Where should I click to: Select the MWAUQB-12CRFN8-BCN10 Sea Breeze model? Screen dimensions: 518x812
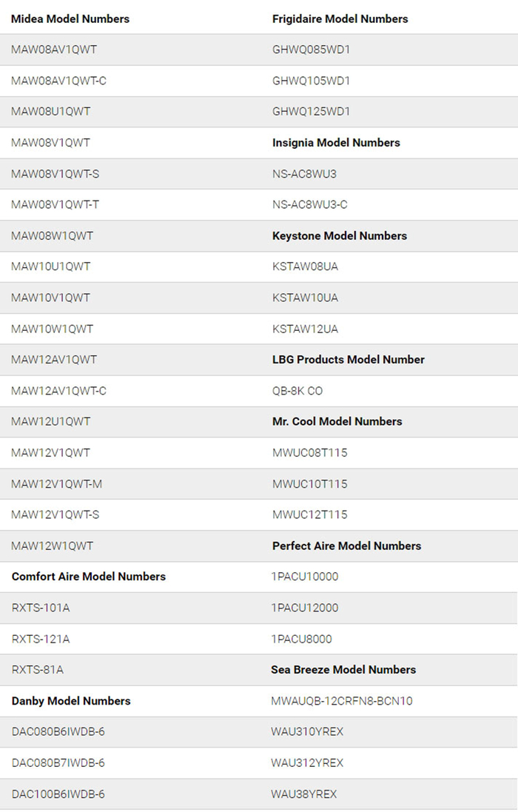pyautogui.click(x=342, y=701)
